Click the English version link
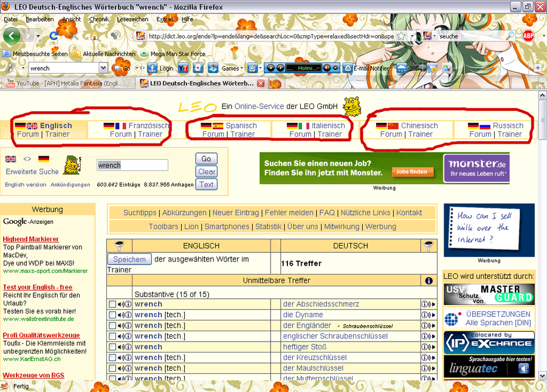This screenshot has width=547, height=392. 26,185
